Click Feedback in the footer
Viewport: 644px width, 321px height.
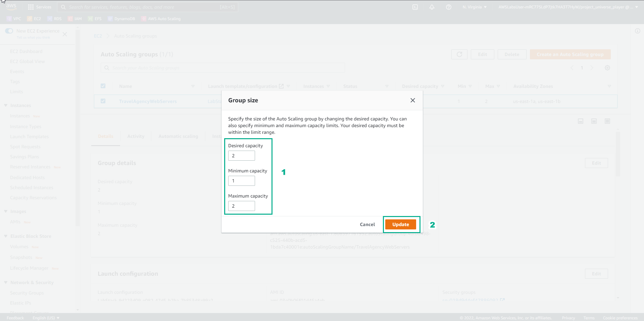15,318
